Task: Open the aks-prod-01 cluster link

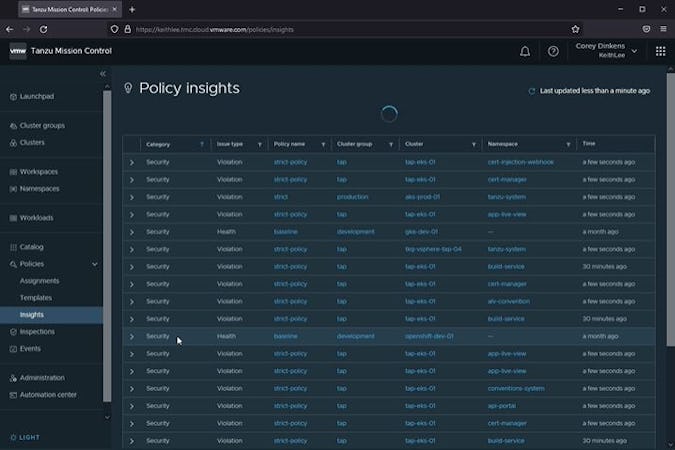Action: [422, 197]
